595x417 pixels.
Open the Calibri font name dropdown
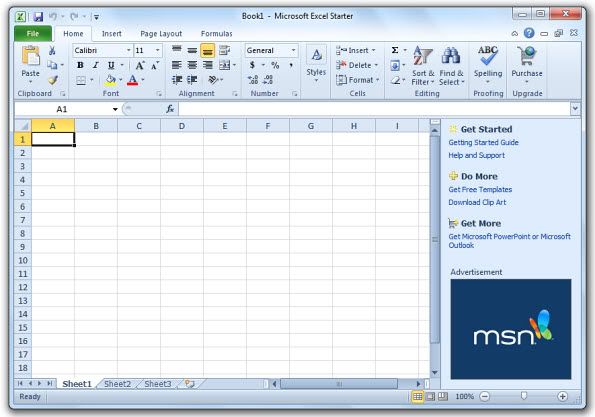click(x=129, y=50)
